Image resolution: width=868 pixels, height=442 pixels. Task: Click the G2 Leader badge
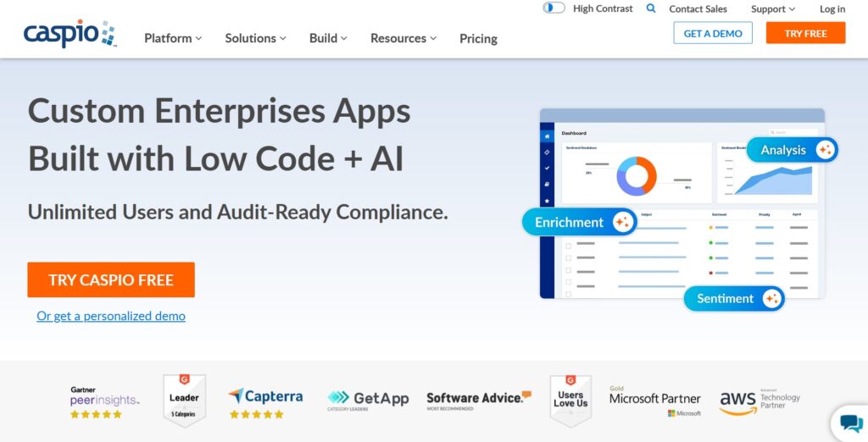184,401
